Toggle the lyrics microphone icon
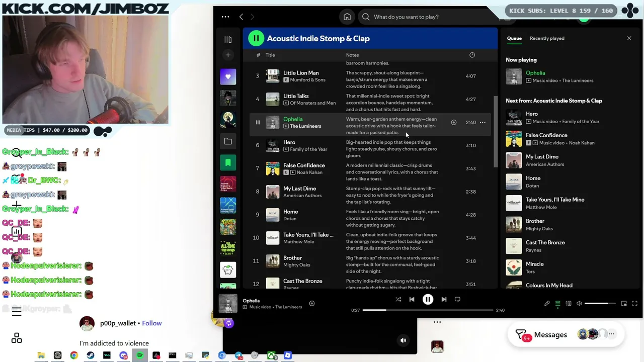 (x=547, y=303)
